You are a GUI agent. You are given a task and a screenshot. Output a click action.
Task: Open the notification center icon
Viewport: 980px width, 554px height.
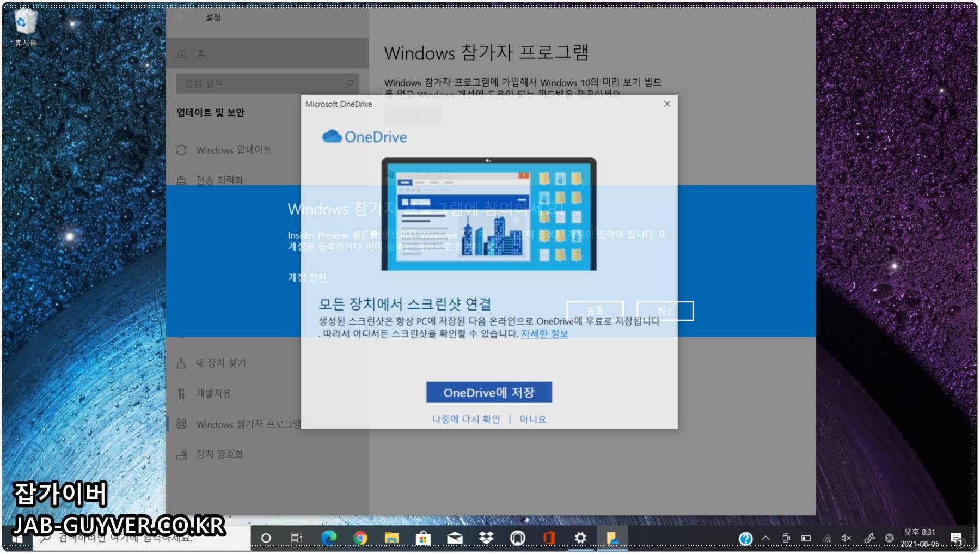[956, 538]
